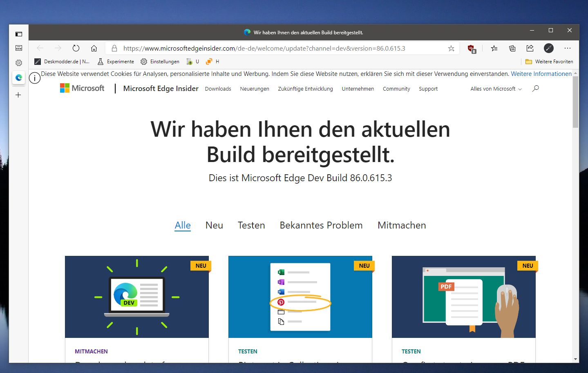Click the MITMACHEN card label

coord(91,351)
